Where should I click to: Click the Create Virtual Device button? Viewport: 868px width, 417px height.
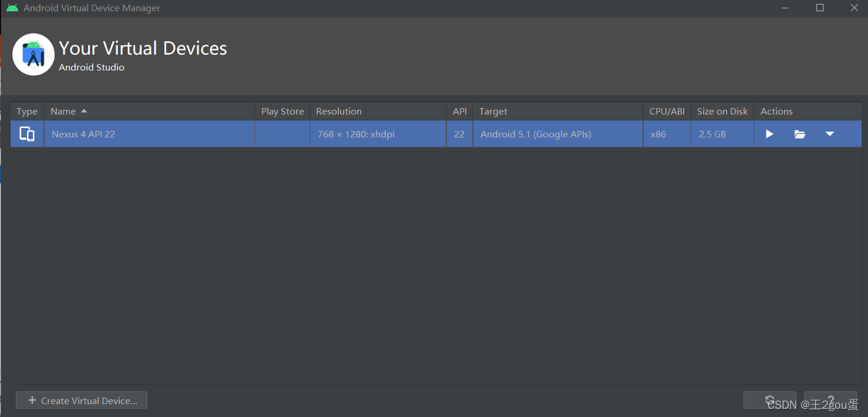pyautogui.click(x=82, y=401)
